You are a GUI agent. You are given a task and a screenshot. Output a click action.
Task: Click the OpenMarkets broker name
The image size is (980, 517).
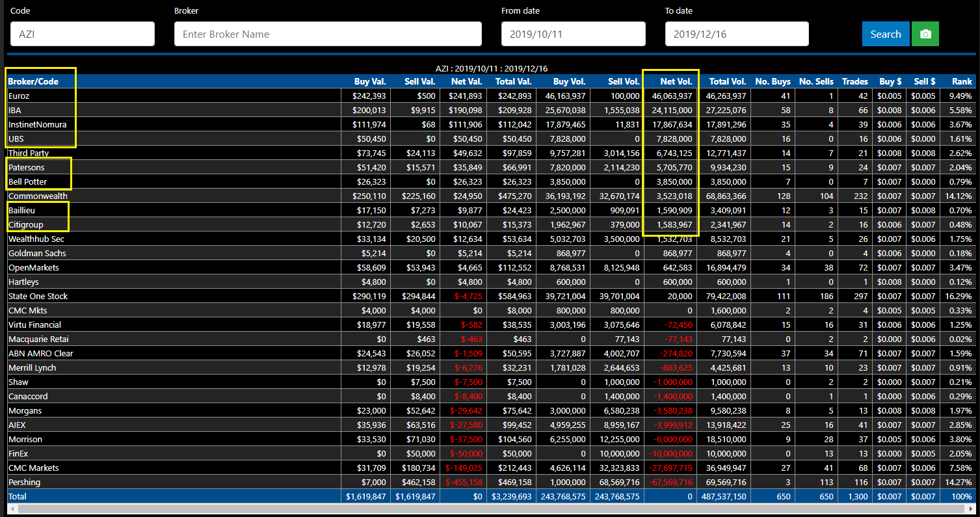click(x=33, y=267)
